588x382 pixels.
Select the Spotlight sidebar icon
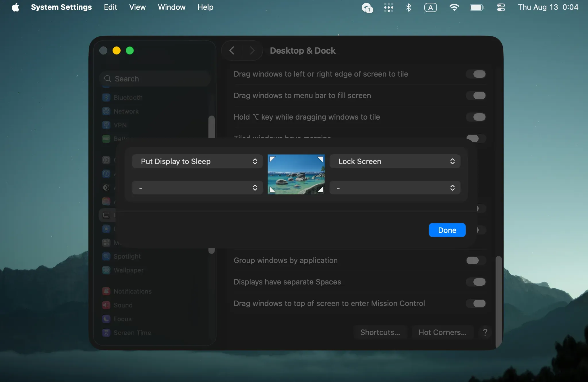[106, 256]
